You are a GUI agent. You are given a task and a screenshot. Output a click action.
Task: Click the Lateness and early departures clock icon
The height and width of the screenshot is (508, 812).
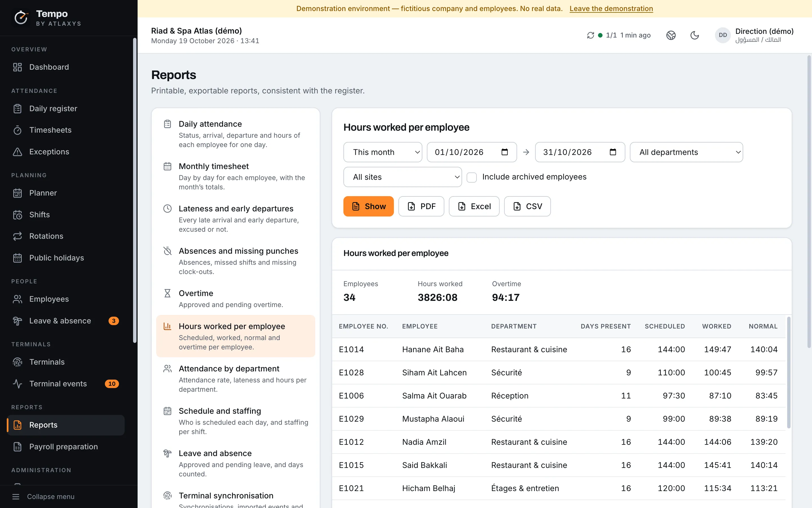point(167,209)
